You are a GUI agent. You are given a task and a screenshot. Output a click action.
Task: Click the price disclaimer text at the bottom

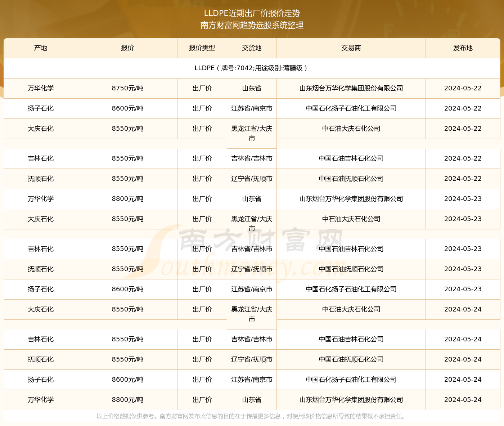pos(252,416)
